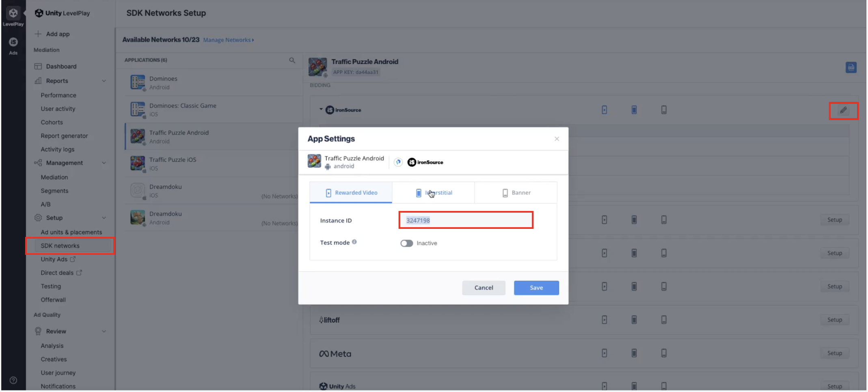Close the App Settings dialog
The image size is (868, 392).
(557, 139)
